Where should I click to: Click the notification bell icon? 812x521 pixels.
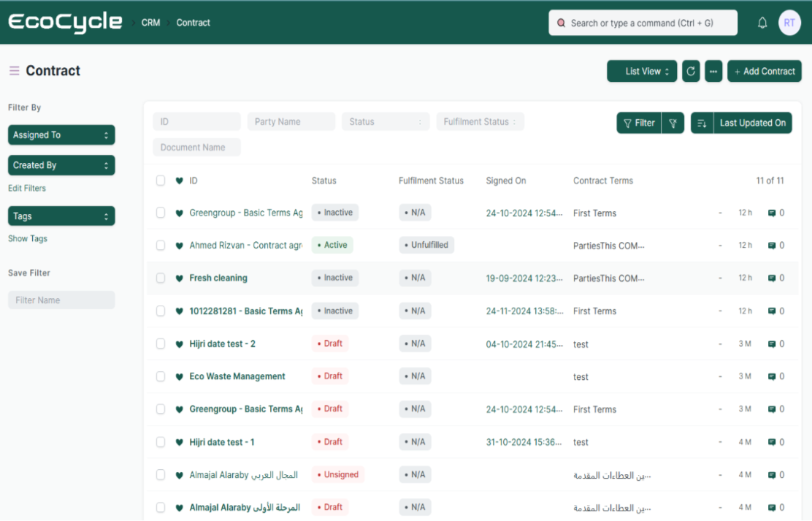[762, 23]
